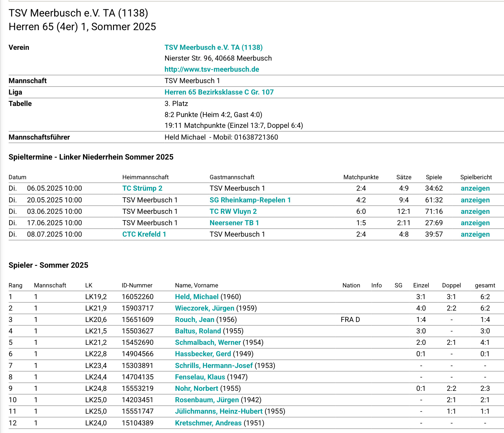The width and height of the screenshot is (504, 433).
Task: Open player profile of Held, Michael
Action: click(x=196, y=297)
